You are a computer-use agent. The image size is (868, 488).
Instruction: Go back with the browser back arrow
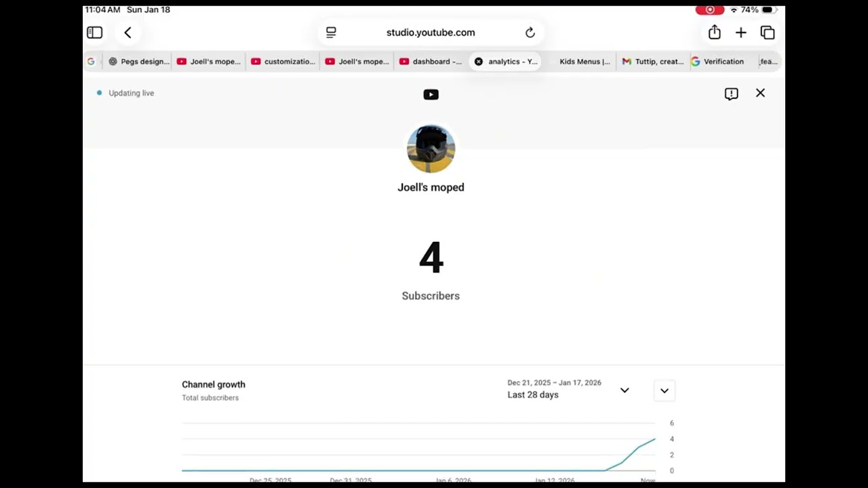point(127,33)
